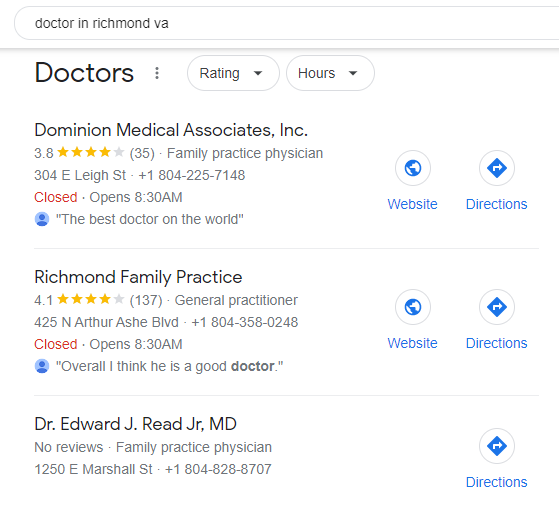Click reviewer avatar beside good doctor quote

[42, 366]
